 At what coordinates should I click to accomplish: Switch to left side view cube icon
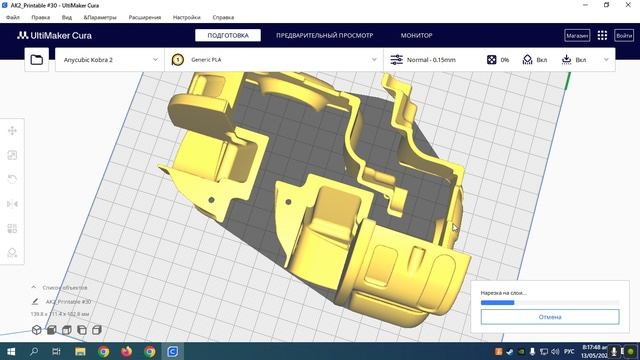click(82, 330)
